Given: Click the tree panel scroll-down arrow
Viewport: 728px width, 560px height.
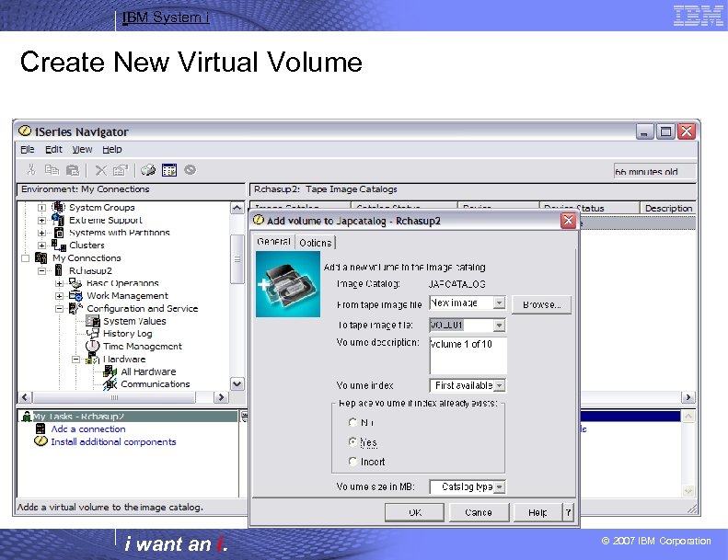Looking at the screenshot, I should coord(237,383).
